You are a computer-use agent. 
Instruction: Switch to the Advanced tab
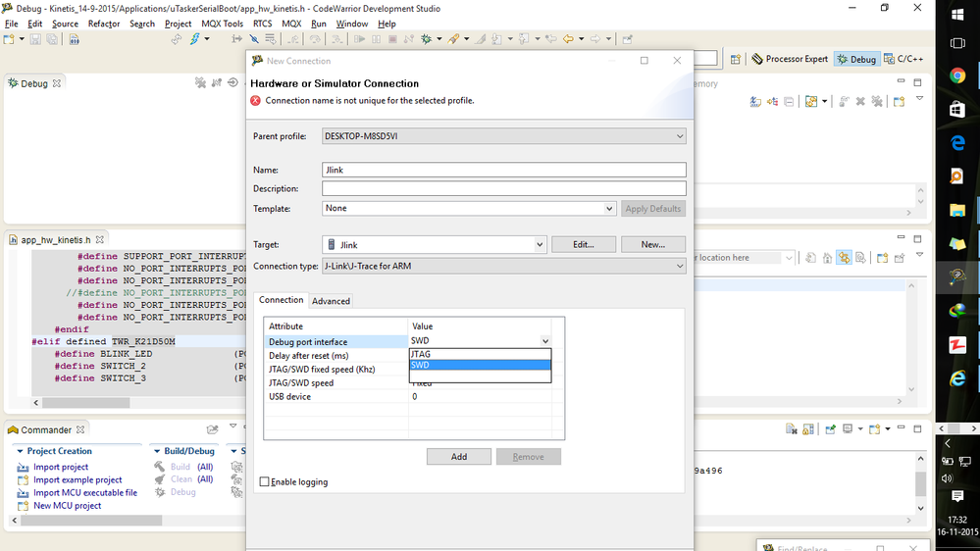click(331, 301)
